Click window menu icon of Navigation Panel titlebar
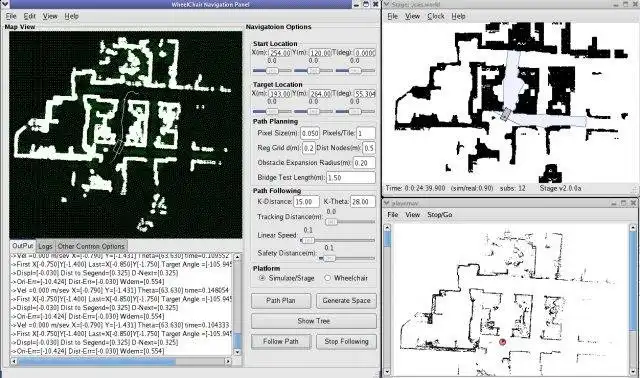The width and height of the screenshot is (640, 378). [4, 4]
